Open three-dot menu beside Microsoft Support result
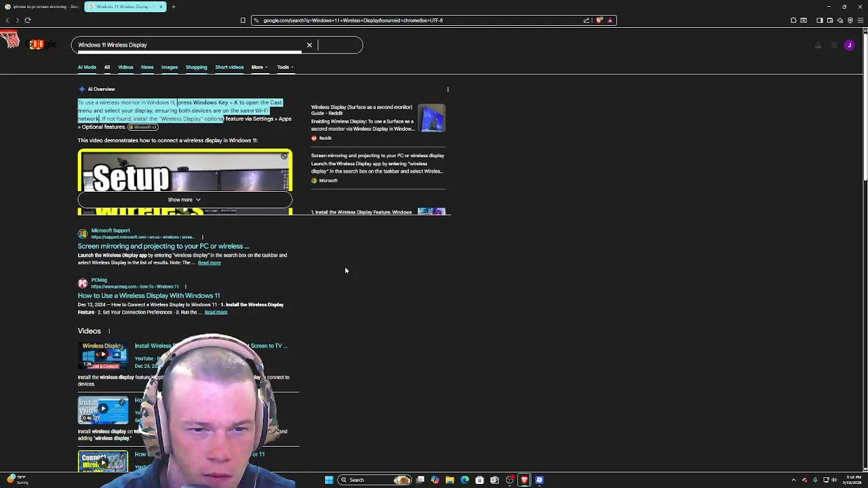This screenshot has width=868, height=488. tap(202, 237)
